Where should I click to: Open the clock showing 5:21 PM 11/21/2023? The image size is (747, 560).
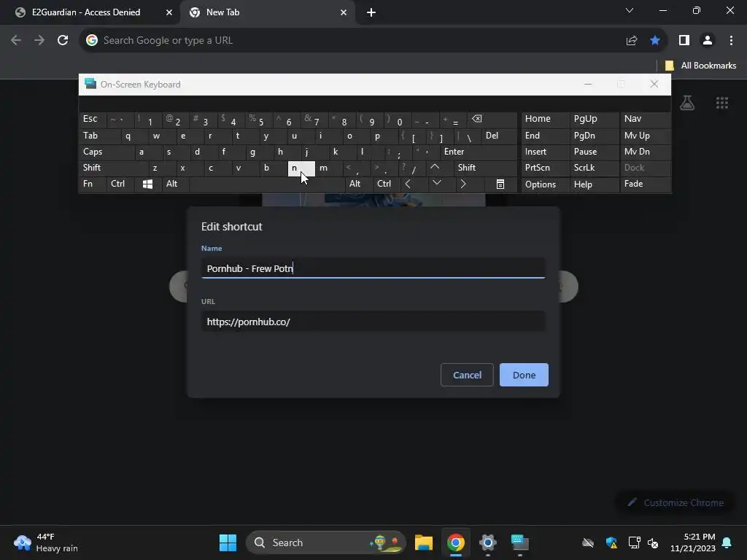[693, 542]
